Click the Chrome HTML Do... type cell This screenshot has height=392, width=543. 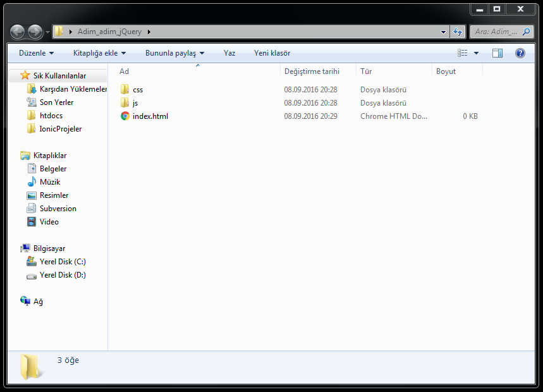click(x=394, y=116)
